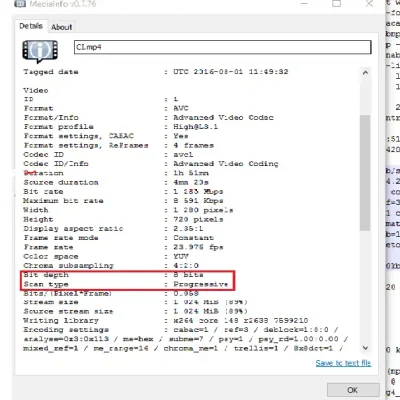Click the Frame rate 23.976 fps line
The height and width of the screenshot is (400, 400).
pyautogui.click(x=123, y=247)
